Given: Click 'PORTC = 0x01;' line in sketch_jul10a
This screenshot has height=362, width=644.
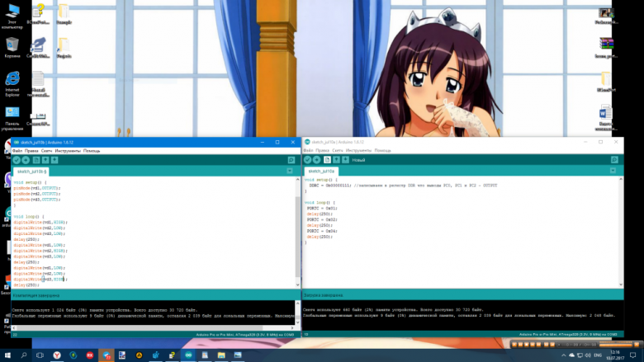Looking at the screenshot, I should 322,209.
